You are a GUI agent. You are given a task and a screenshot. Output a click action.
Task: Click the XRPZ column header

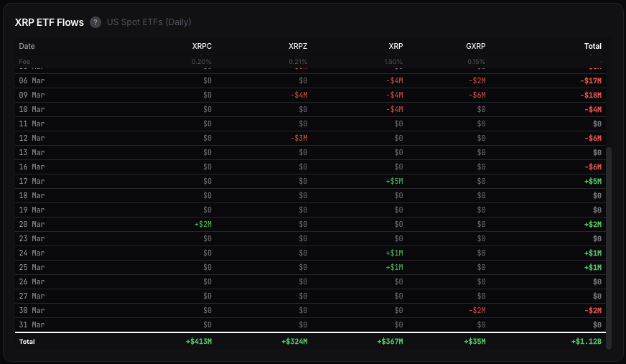(x=298, y=46)
